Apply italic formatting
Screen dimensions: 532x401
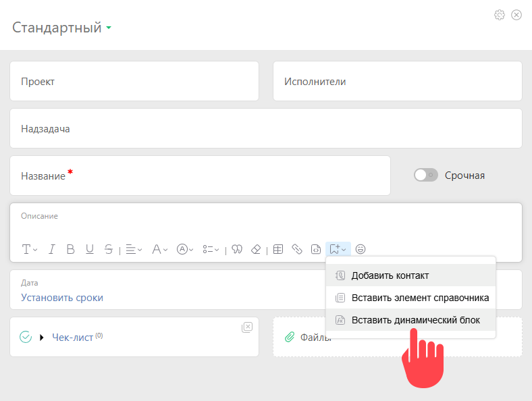coord(51,249)
